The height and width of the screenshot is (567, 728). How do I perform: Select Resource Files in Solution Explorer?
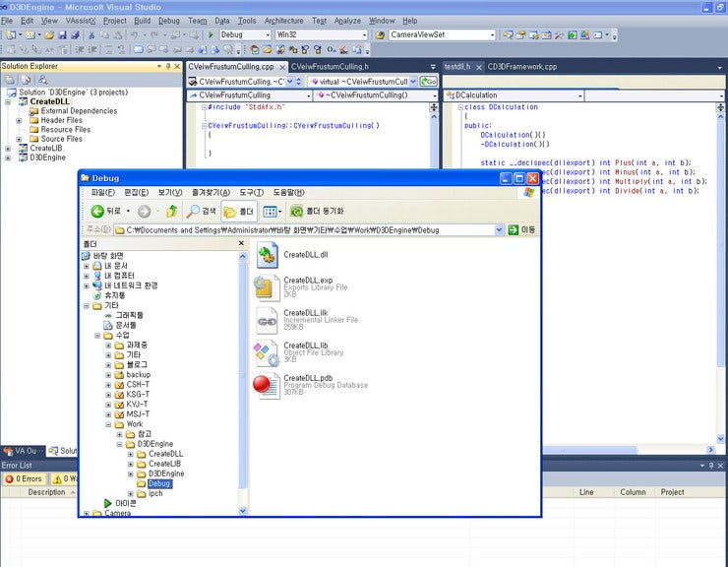(x=66, y=130)
